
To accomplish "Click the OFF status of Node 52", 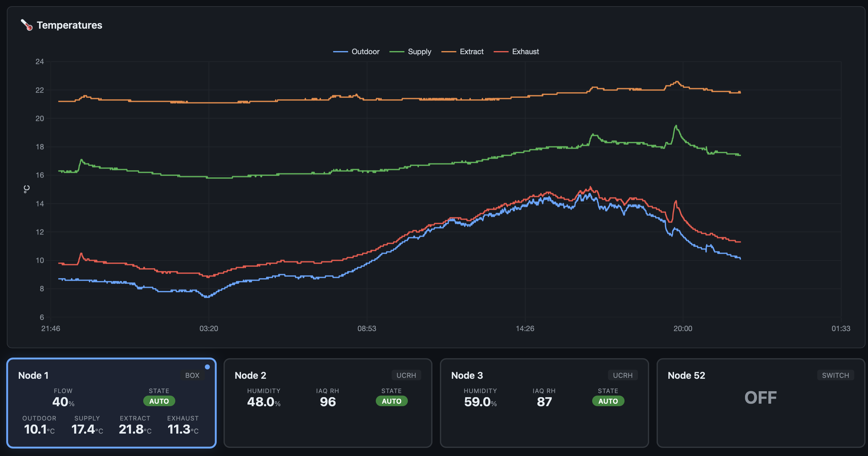I will [x=760, y=398].
